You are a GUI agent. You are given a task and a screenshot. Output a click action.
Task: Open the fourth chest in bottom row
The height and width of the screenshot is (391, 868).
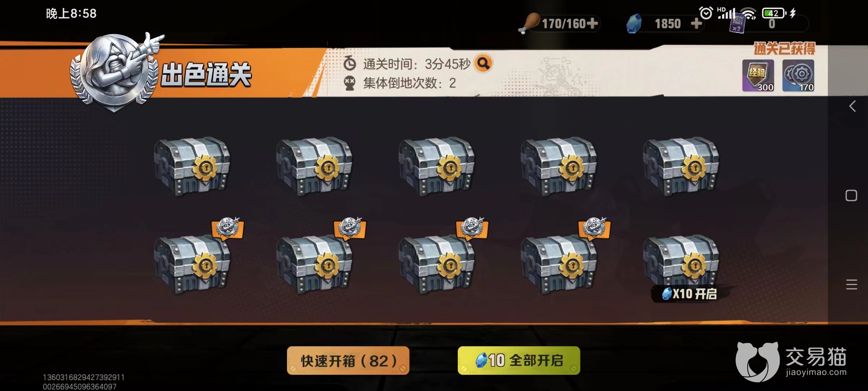(559, 265)
